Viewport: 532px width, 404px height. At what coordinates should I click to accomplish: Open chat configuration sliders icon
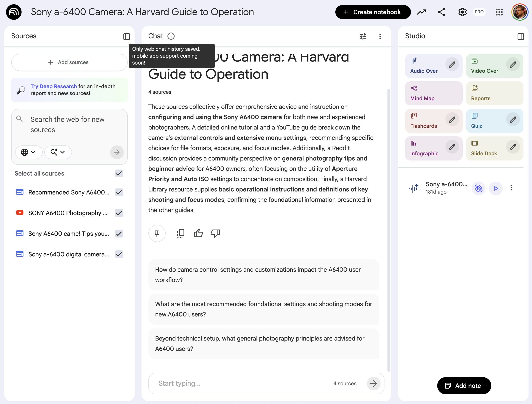pos(363,36)
